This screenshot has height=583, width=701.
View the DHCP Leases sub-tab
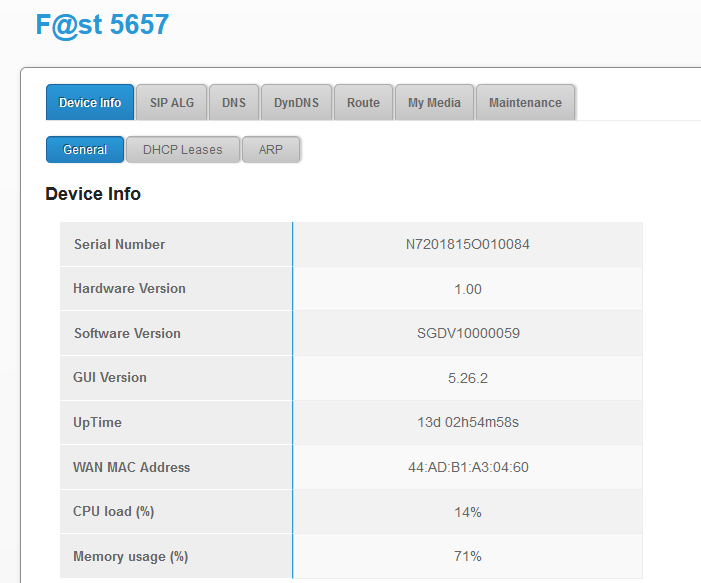point(182,150)
